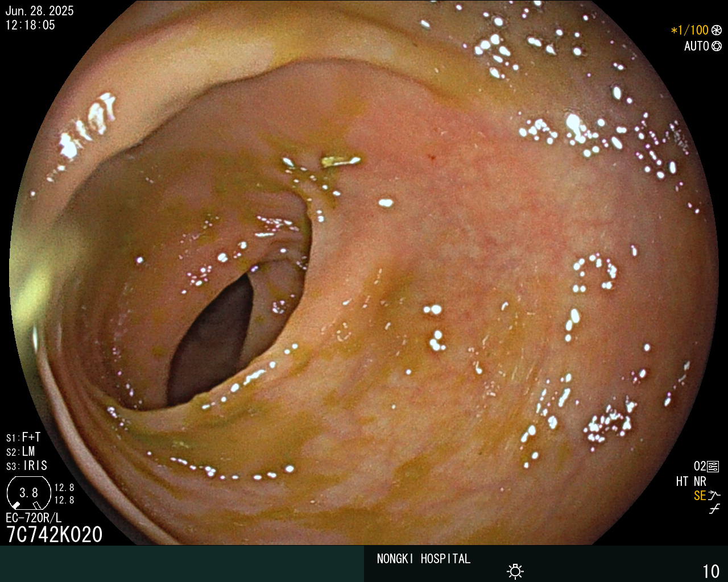728x582 pixels.
Task: Click the shutter speed fan icon beside 1/100
Action: pos(717,30)
